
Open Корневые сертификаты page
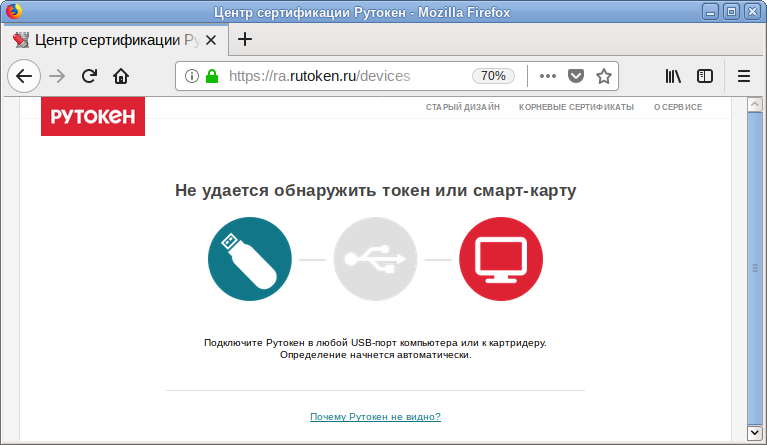click(x=576, y=107)
